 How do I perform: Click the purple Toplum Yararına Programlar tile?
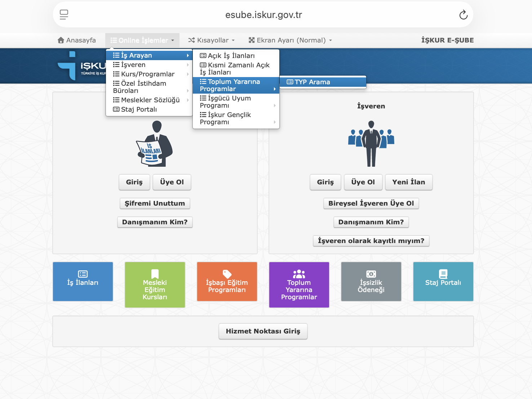pos(299,284)
